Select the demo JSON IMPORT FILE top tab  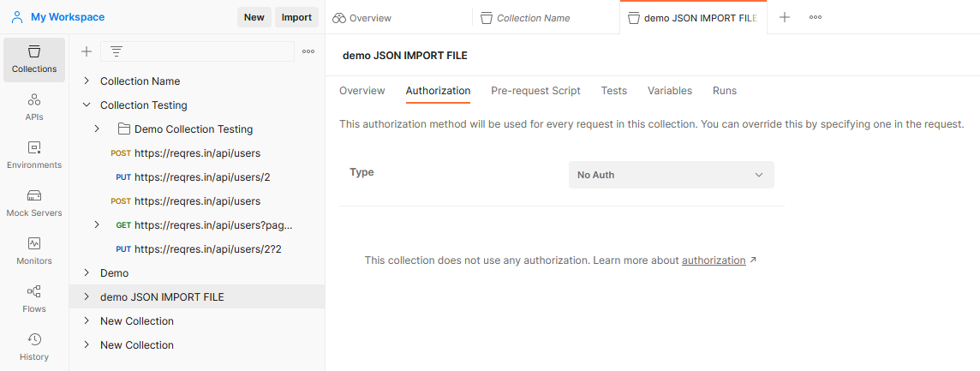tap(694, 17)
